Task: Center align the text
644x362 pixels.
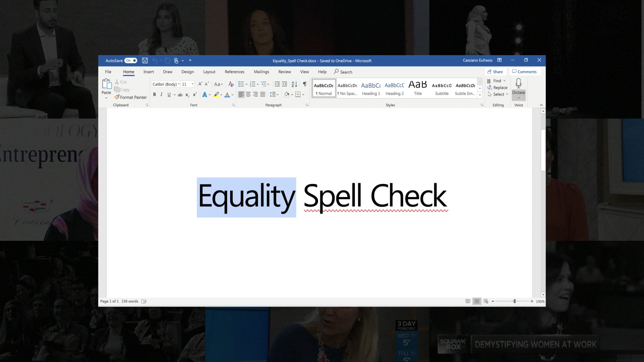Action: click(248, 94)
